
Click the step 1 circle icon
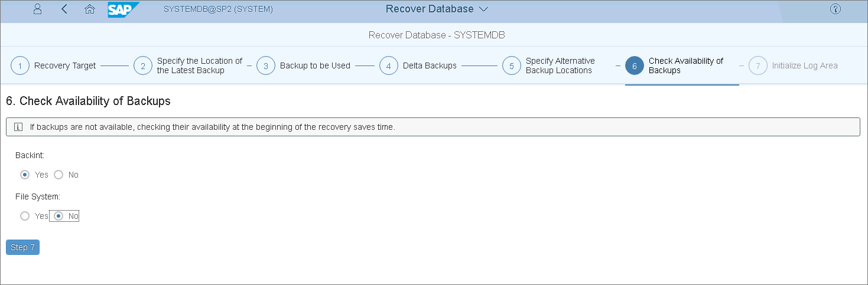pyautogui.click(x=20, y=65)
